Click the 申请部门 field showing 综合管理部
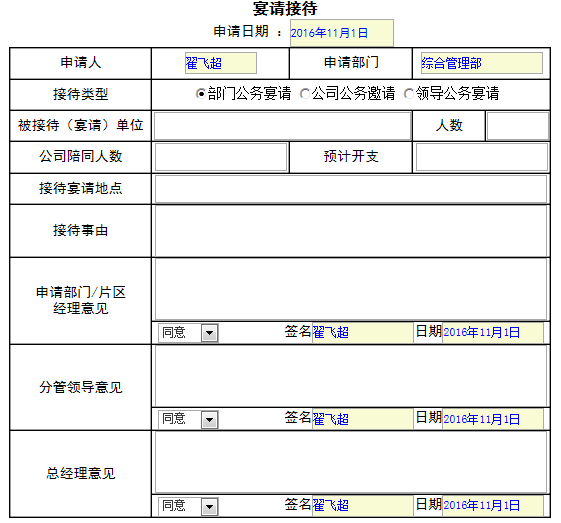 pos(482,63)
